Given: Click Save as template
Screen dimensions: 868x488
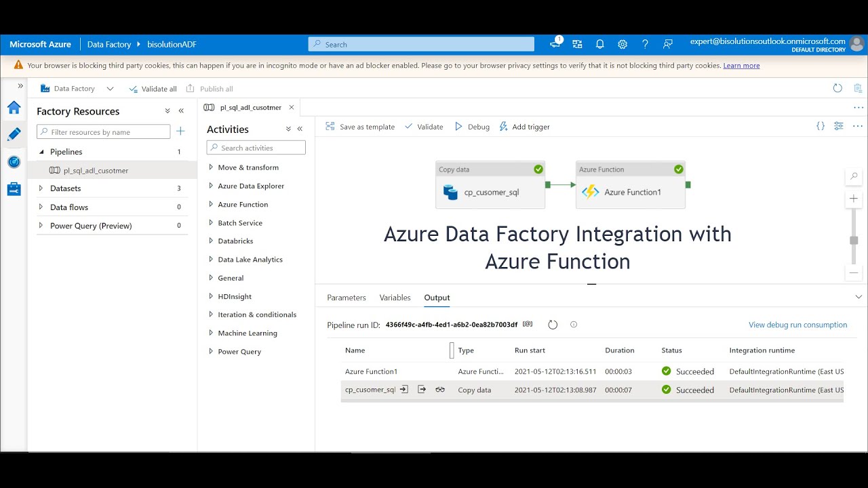Looking at the screenshot, I should 360,127.
